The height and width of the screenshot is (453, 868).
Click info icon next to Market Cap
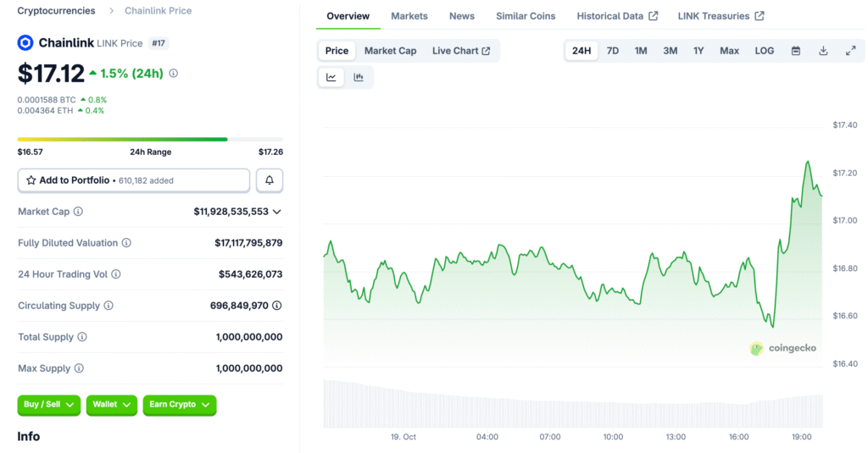click(78, 212)
